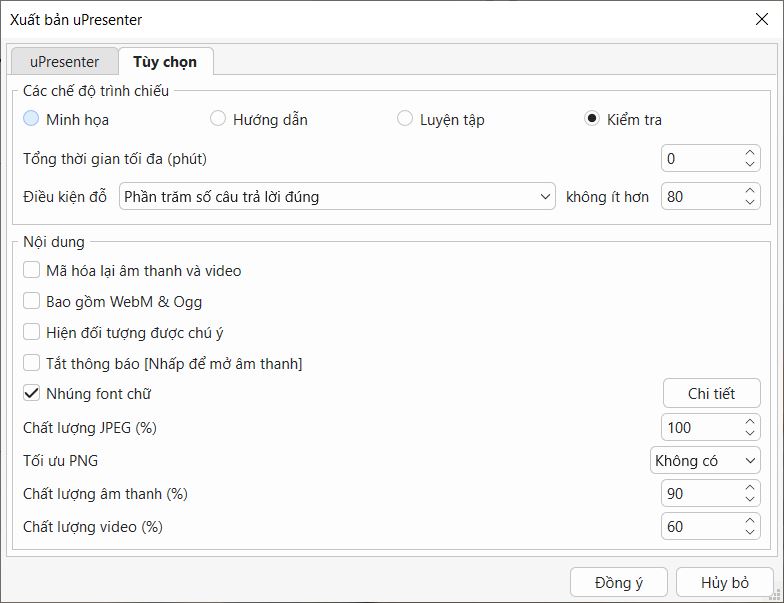784x603 pixels.
Task: Select Luyện tập mode
Action: [405, 119]
